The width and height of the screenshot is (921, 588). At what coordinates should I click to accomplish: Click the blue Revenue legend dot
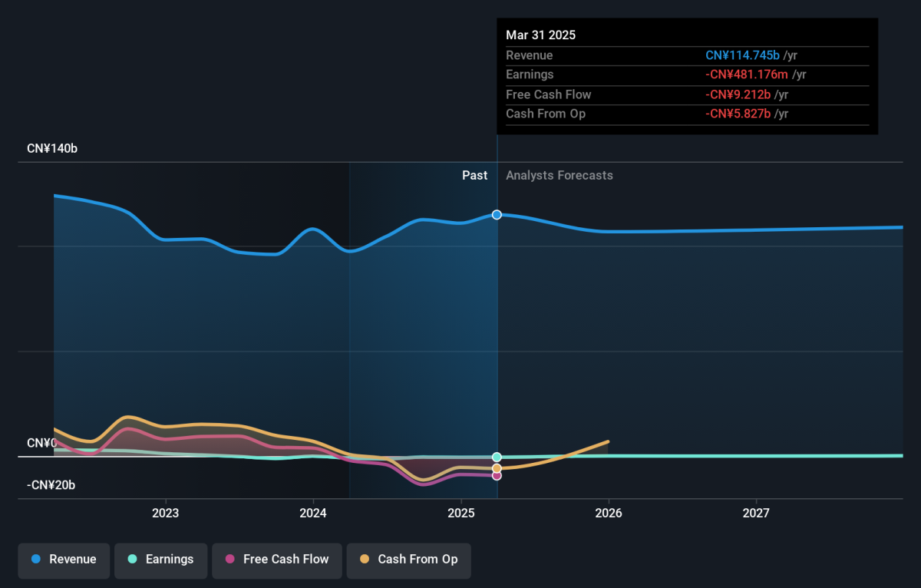click(35, 560)
